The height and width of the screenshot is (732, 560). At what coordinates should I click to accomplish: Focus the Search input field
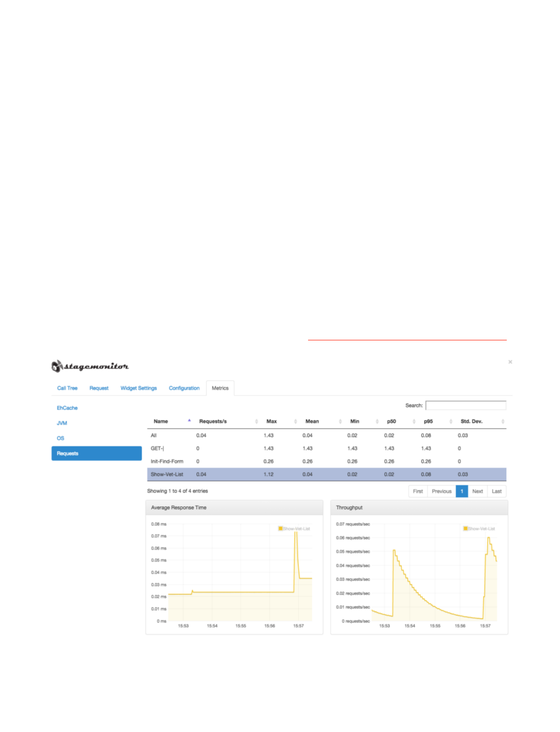(466, 405)
